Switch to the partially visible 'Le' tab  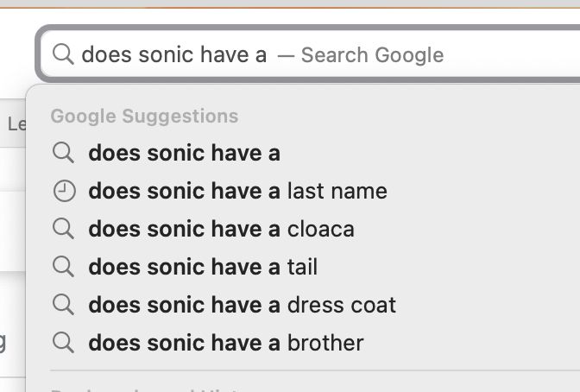click(16, 124)
